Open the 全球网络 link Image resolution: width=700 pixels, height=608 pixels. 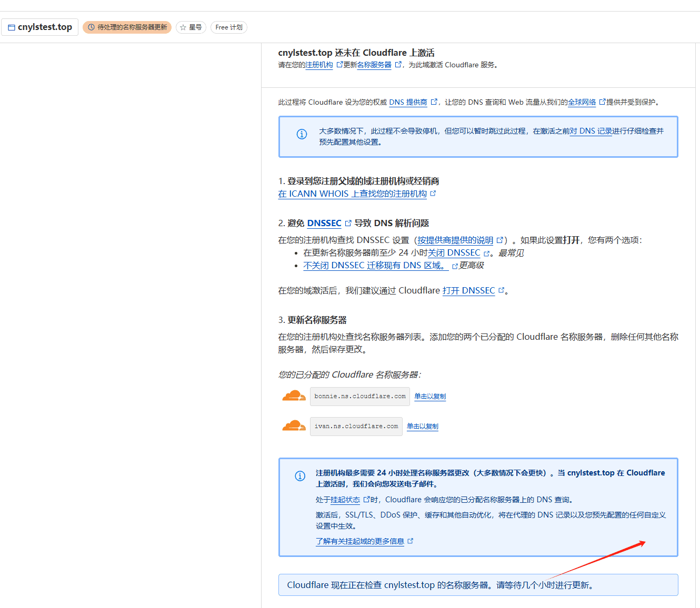tap(581, 102)
